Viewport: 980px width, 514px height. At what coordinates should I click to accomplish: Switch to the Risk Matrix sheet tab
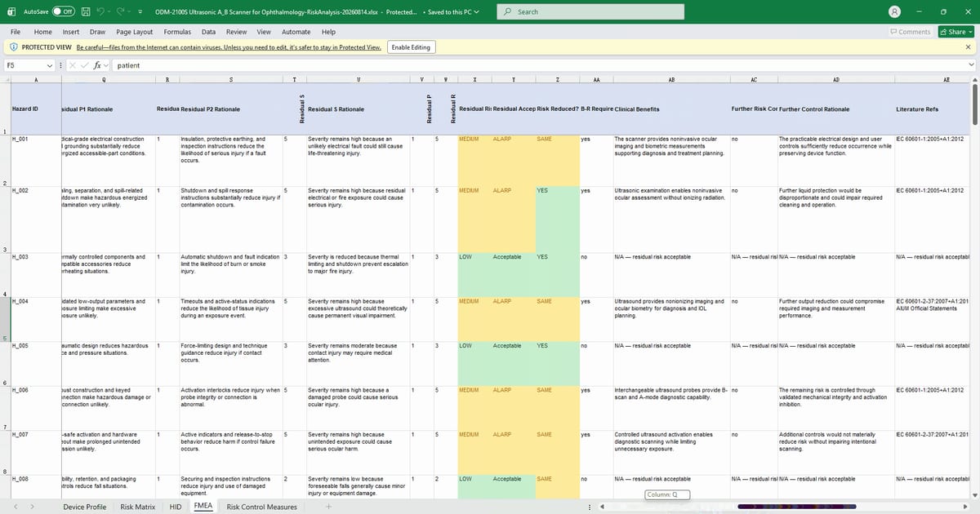(137, 507)
